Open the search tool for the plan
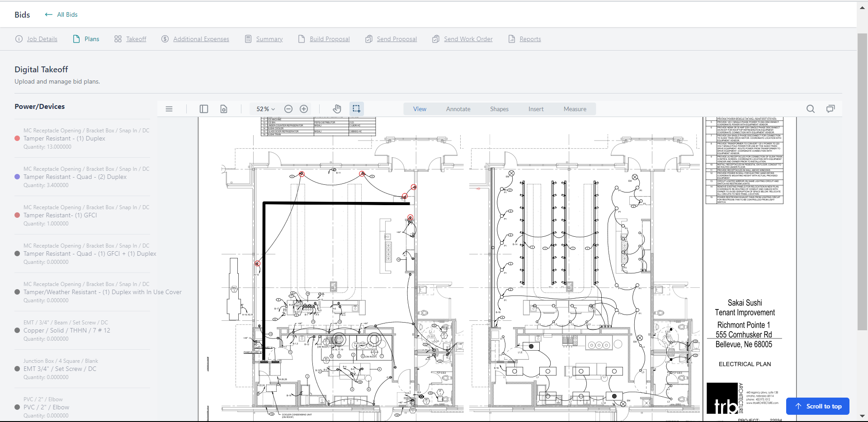This screenshot has height=422, width=868. coord(810,108)
